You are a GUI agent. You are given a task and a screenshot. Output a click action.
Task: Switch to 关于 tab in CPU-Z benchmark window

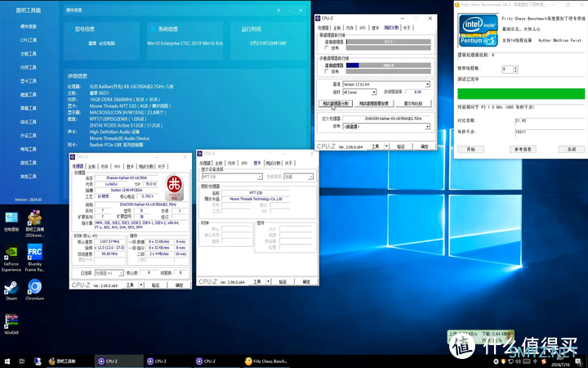click(x=407, y=28)
